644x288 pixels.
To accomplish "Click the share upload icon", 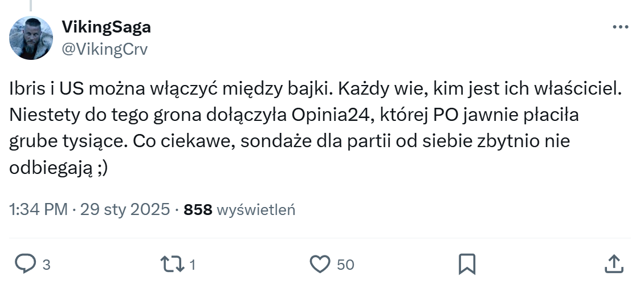I will tap(613, 264).
